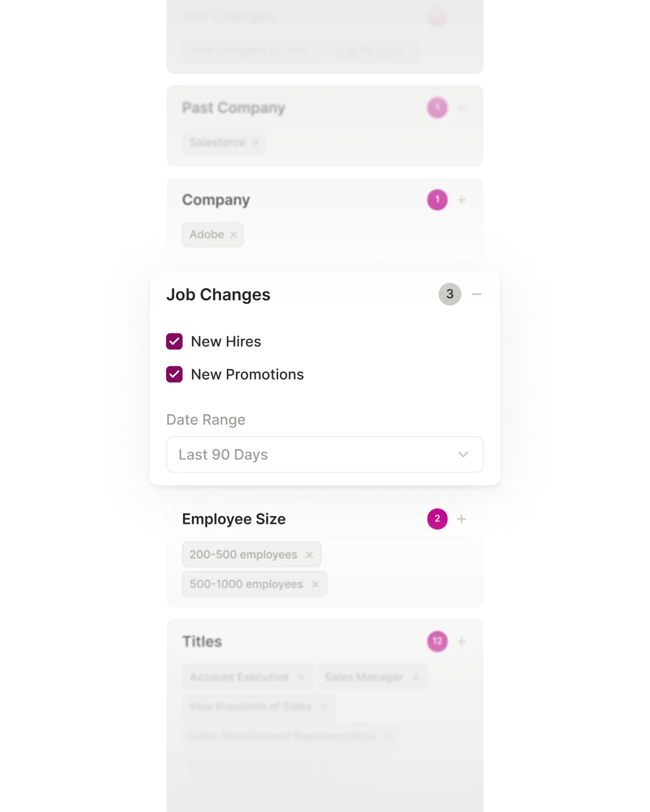Remove the 500-1000 employees filter

(x=315, y=584)
